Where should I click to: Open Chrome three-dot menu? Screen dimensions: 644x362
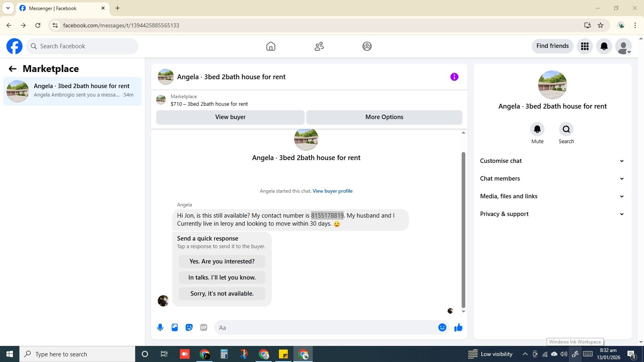(635, 25)
